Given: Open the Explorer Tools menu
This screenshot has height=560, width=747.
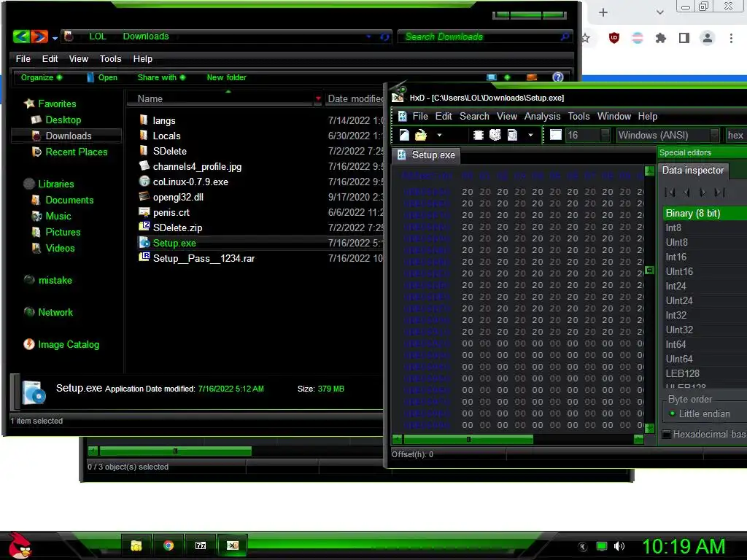Looking at the screenshot, I should tap(110, 58).
